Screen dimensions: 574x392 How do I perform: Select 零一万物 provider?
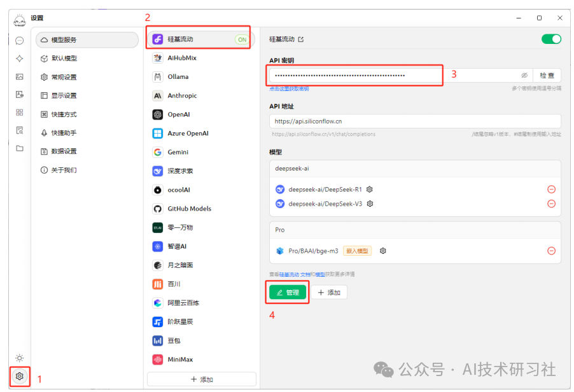200,227
